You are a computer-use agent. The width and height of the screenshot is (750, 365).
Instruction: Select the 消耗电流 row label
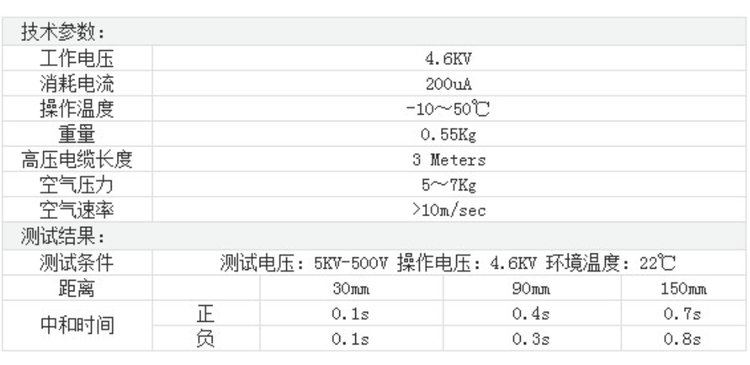[x=77, y=84]
